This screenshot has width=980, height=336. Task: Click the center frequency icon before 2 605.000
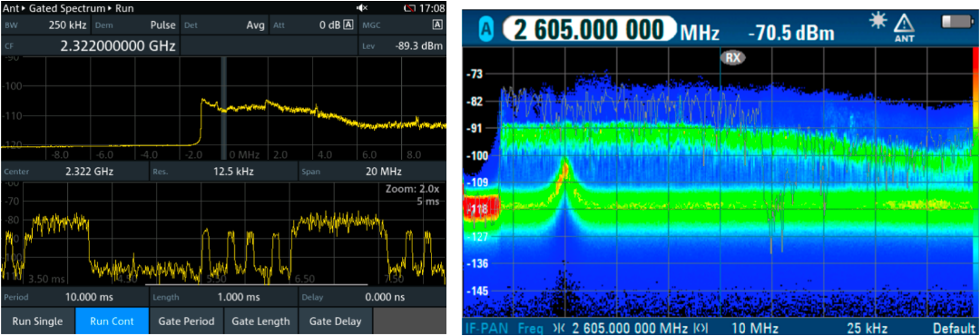click(x=559, y=329)
